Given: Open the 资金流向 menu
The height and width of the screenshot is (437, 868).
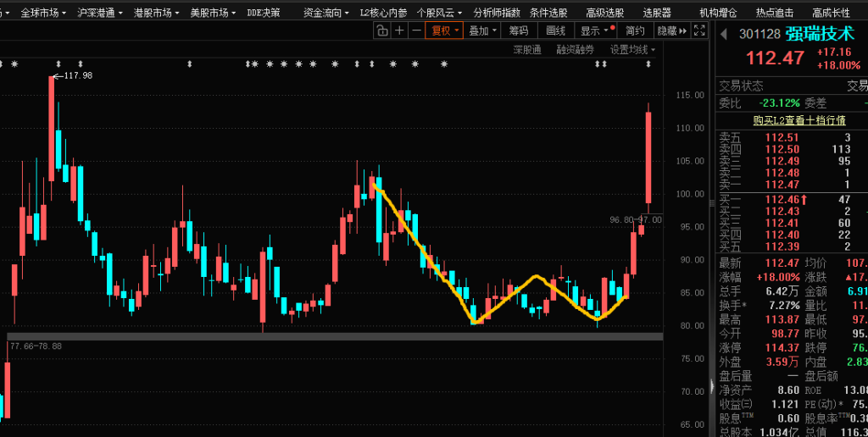Looking at the screenshot, I should tap(325, 13).
